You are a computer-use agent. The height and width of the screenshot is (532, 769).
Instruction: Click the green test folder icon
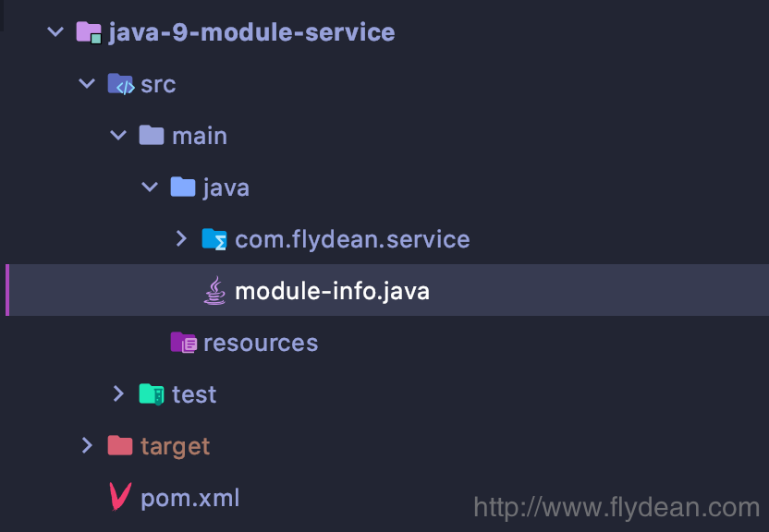pos(152,395)
